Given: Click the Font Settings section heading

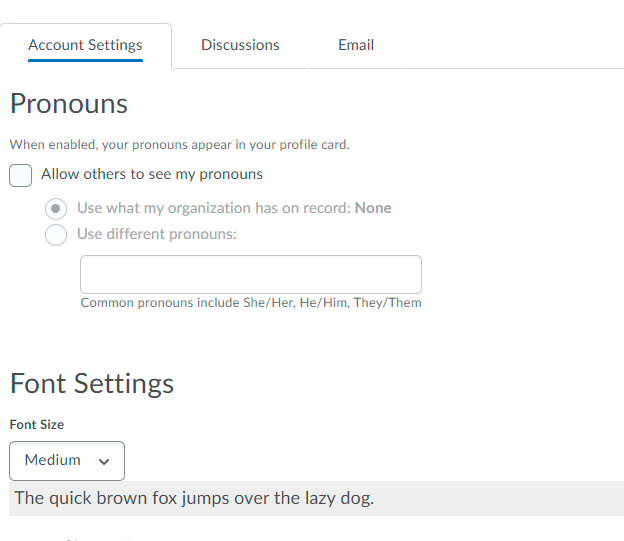Looking at the screenshot, I should point(92,383).
